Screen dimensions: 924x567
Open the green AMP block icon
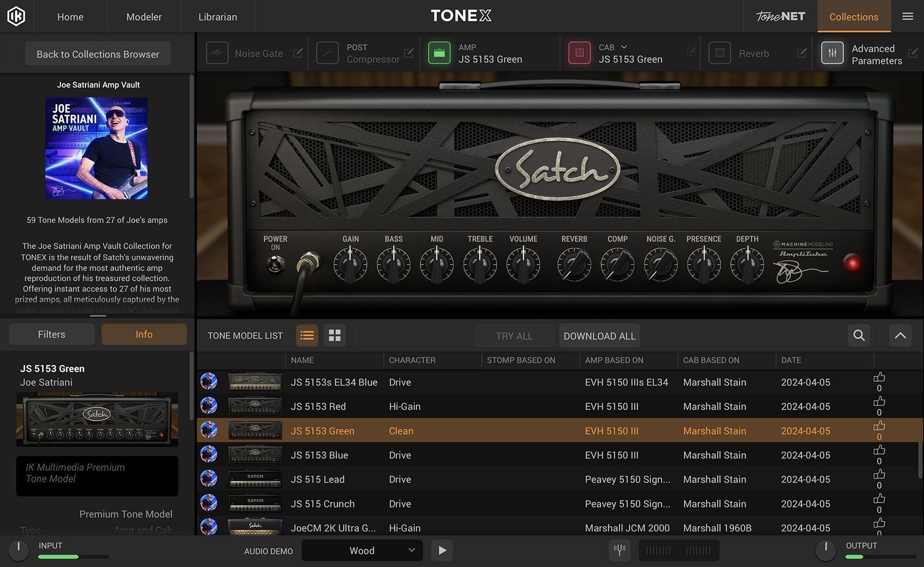pyautogui.click(x=439, y=52)
